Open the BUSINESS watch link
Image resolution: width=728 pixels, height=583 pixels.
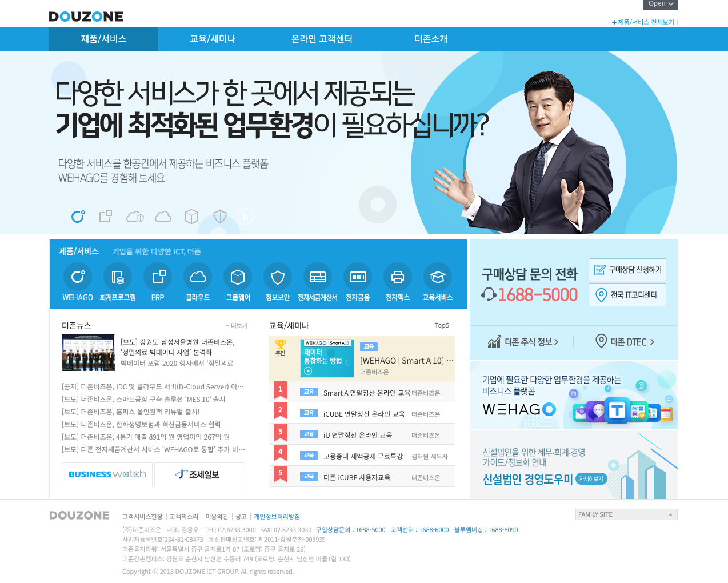tap(107, 474)
